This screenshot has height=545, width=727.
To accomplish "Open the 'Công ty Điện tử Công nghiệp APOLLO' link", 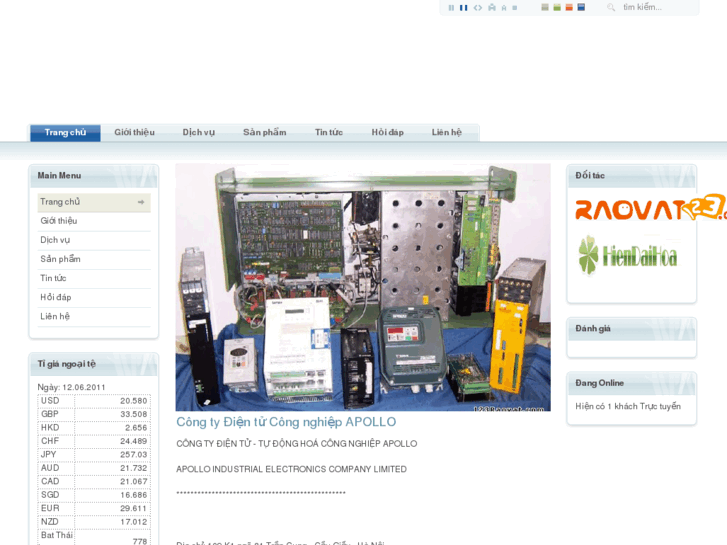I will coord(286,422).
